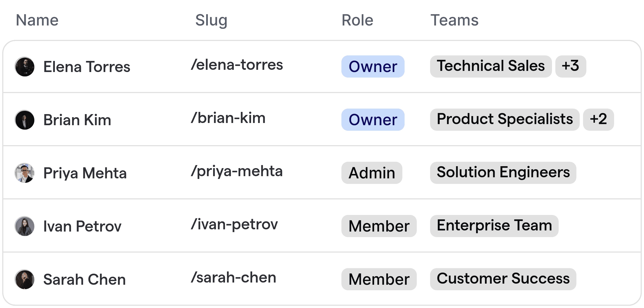Click the /sarah-chen slug

[x=234, y=278]
